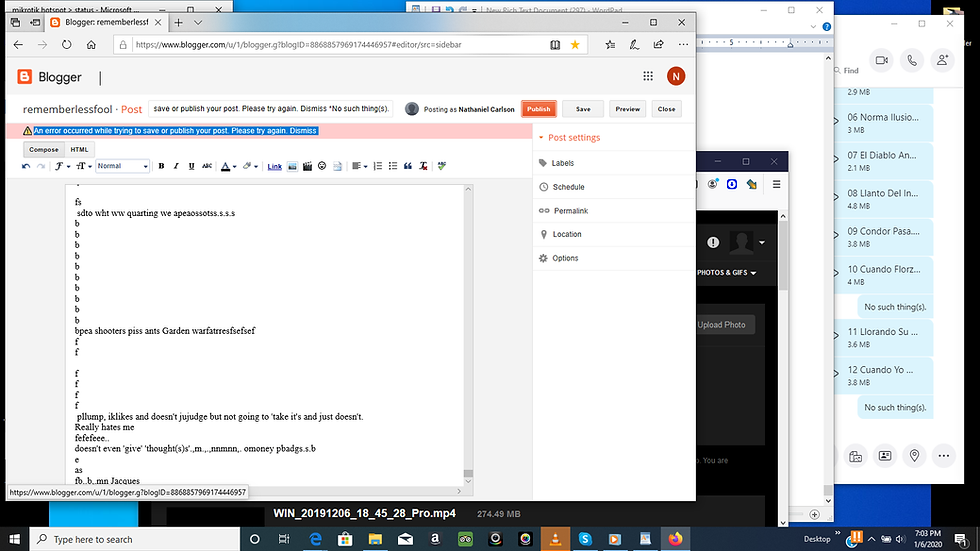Image resolution: width=980 pixels, height=551 pixels.
Task: Switch to the HTML tab
Action: 79,150
